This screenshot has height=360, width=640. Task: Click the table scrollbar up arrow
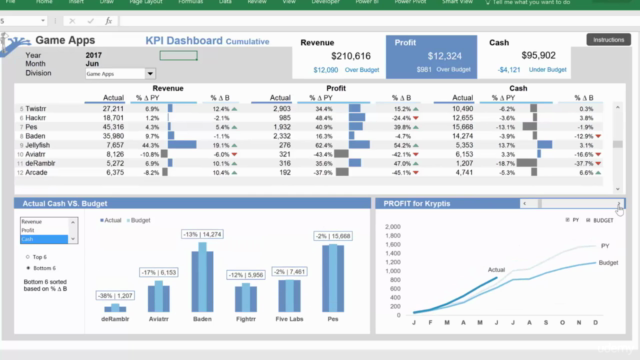(x=618, y=107)
